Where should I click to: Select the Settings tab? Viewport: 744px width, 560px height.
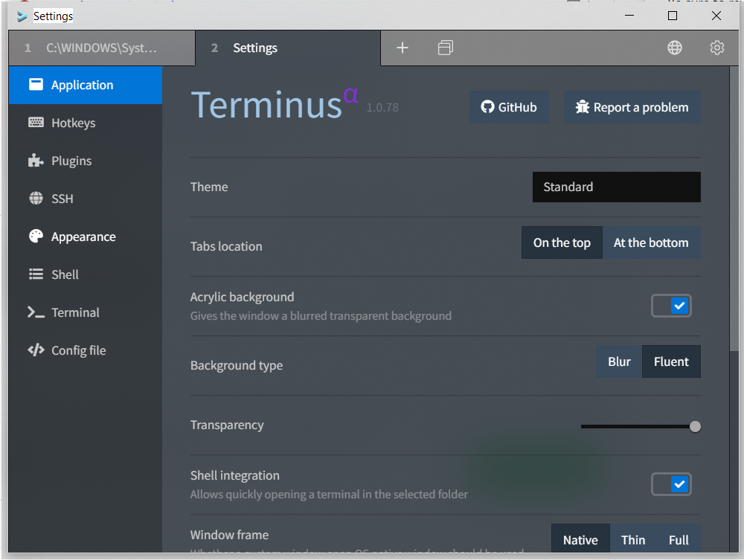point(288,48)
